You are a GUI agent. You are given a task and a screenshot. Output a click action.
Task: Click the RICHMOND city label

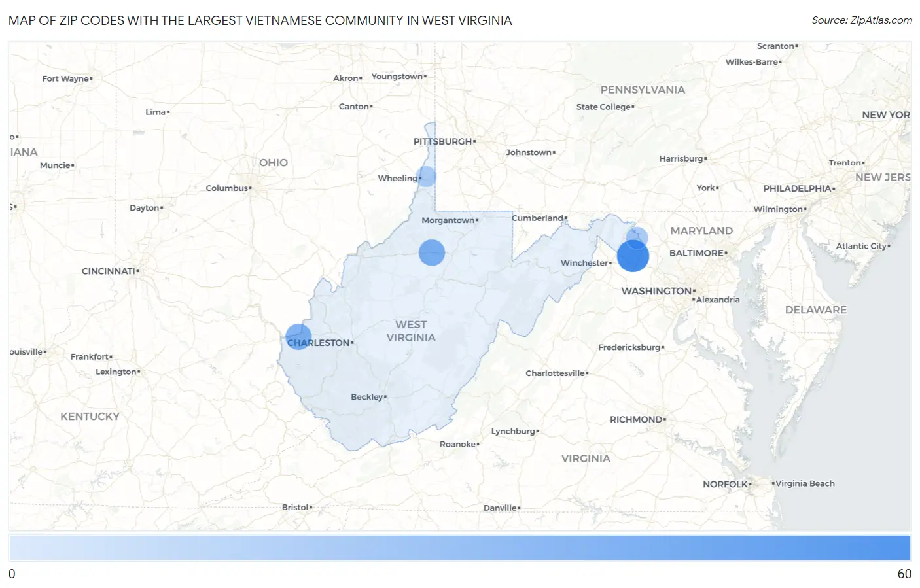[637, 419]
